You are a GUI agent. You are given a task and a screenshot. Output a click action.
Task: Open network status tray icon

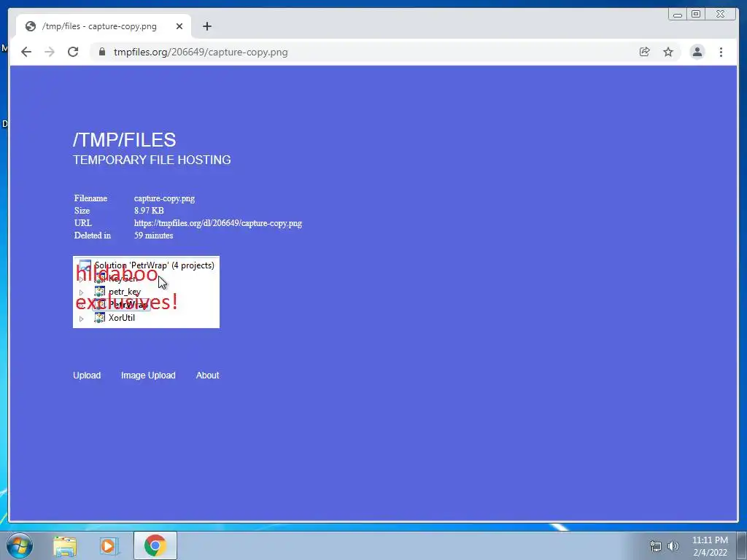(x=656, y=546)
